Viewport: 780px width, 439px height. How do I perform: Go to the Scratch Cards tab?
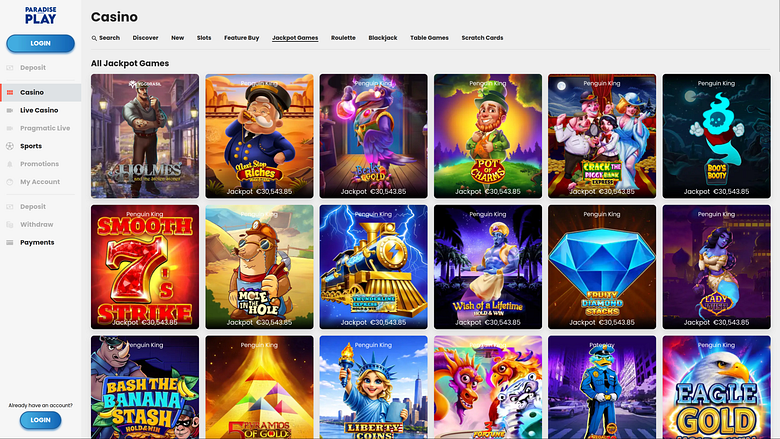point(482,38)
